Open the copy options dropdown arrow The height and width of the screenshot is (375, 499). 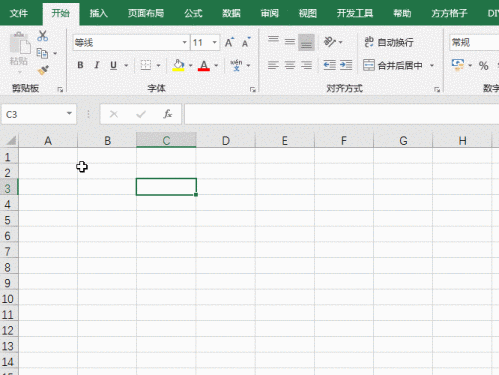[55, 53]
